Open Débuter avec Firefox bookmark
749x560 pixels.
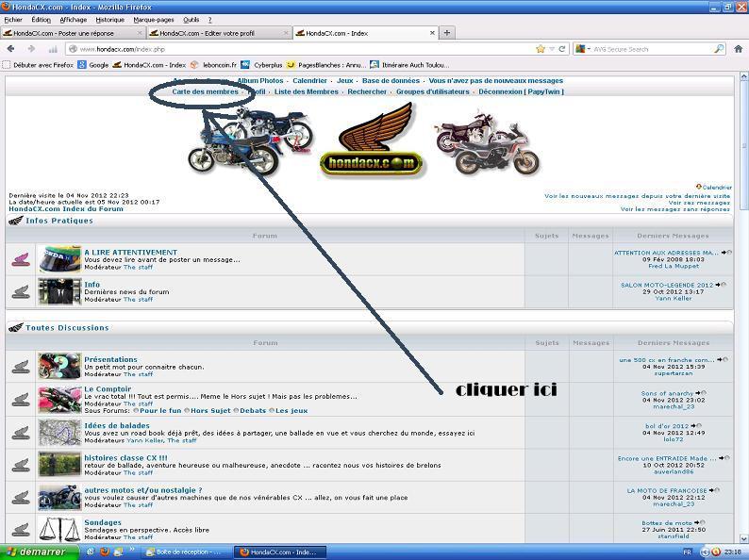coord(39,65)
